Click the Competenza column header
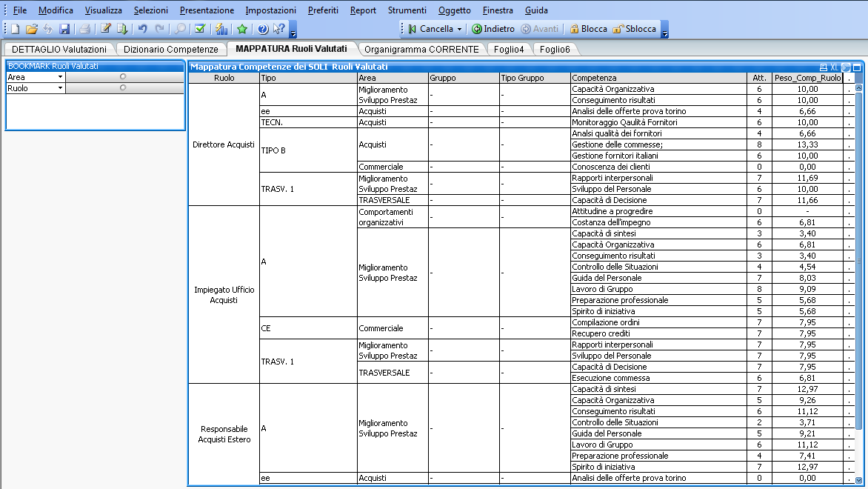Screen dimensions: 868x489 (658, 78)
